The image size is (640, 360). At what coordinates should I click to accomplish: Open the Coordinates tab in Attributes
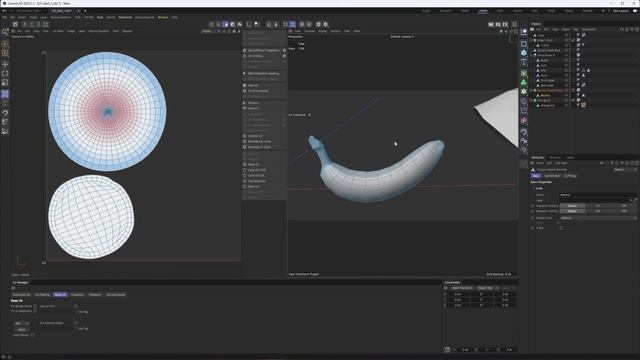552,176
